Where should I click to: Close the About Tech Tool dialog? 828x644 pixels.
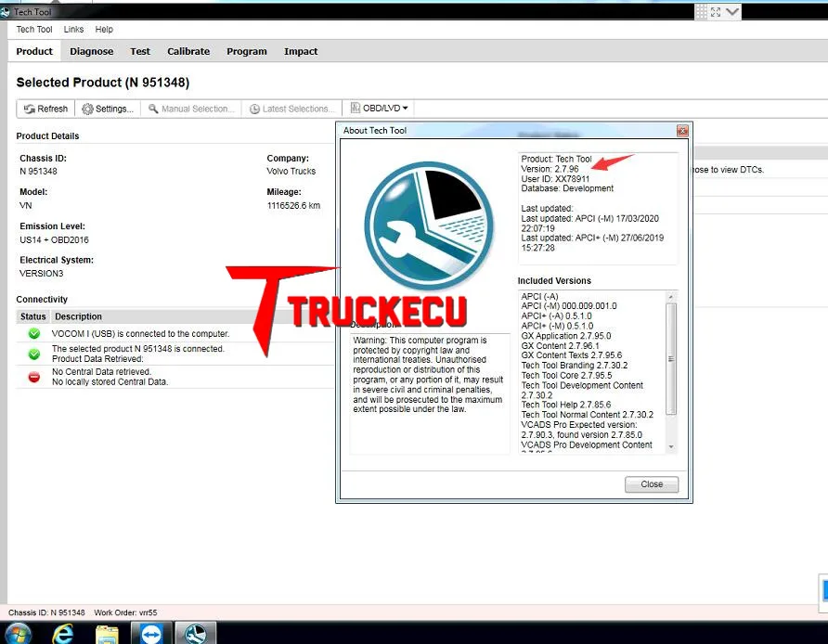coord(651,484)
